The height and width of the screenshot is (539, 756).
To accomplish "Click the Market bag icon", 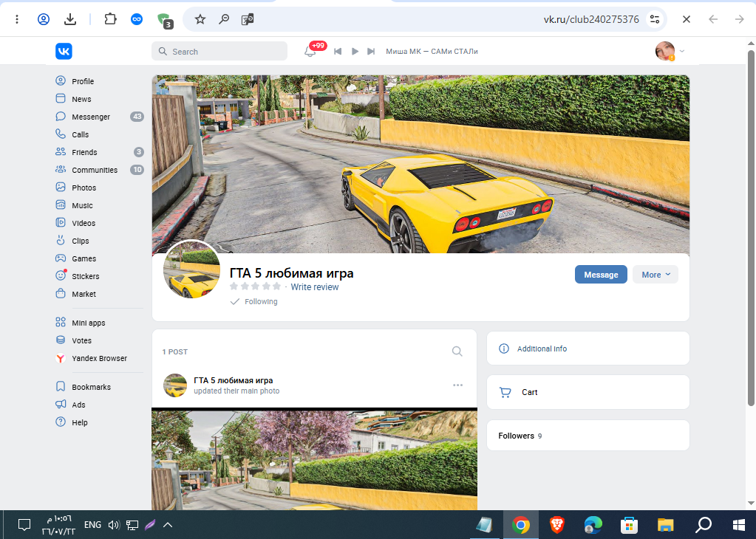I will [61, 293].
